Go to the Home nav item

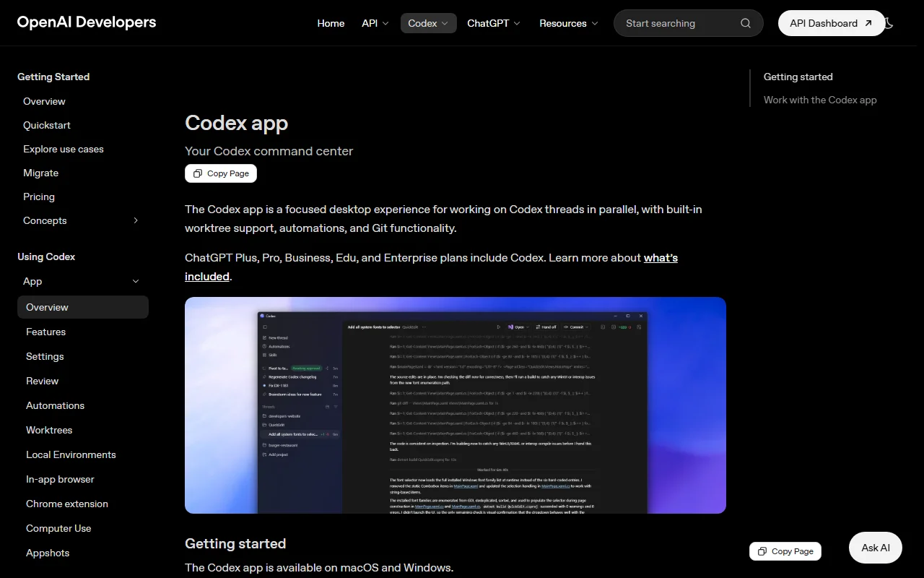tap(331, 23)
